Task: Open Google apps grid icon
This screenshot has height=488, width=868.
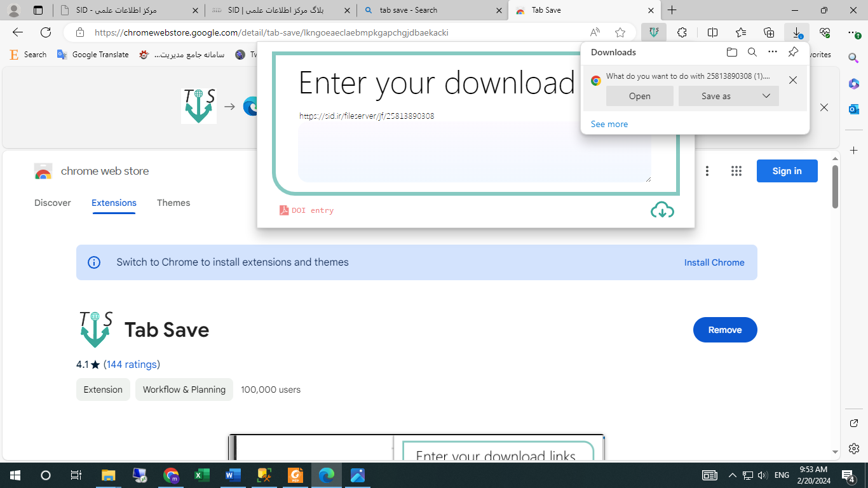Action: coord(736,171)
